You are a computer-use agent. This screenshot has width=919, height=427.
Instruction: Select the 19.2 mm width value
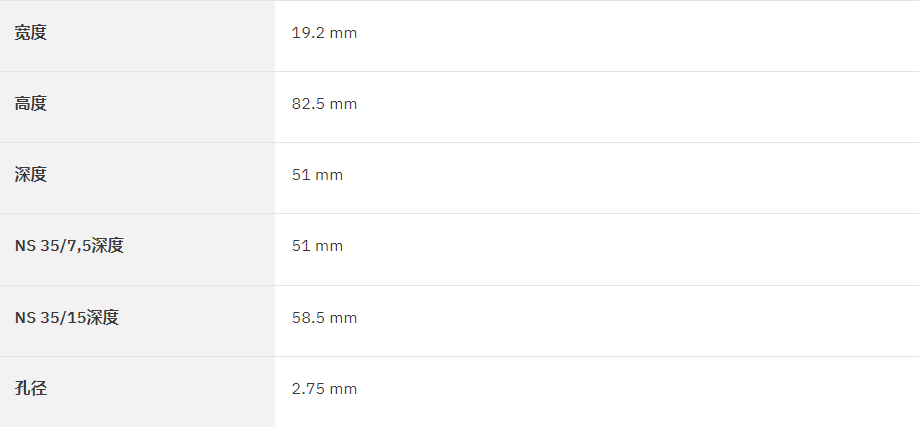pos(324,33)
